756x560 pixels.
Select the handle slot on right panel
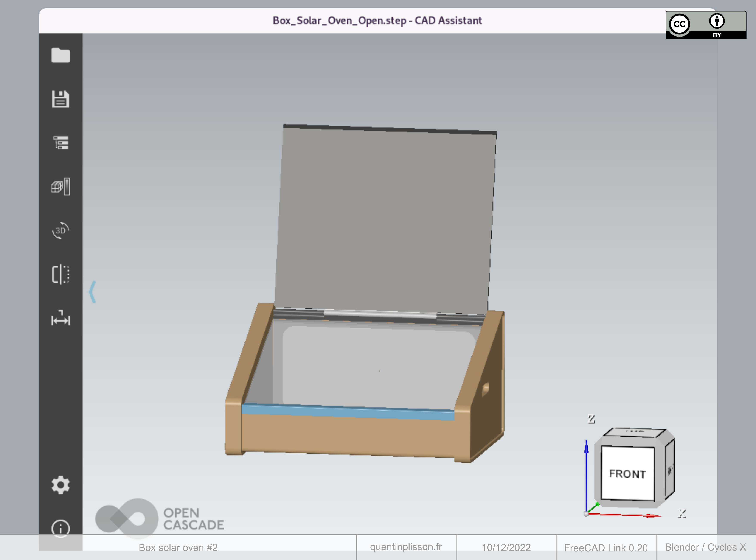click(486, 389)
